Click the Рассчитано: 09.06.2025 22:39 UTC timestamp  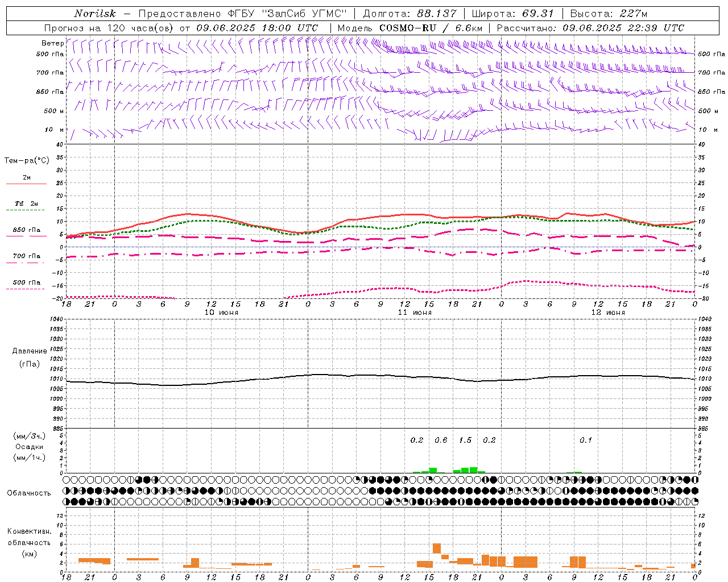590,28
